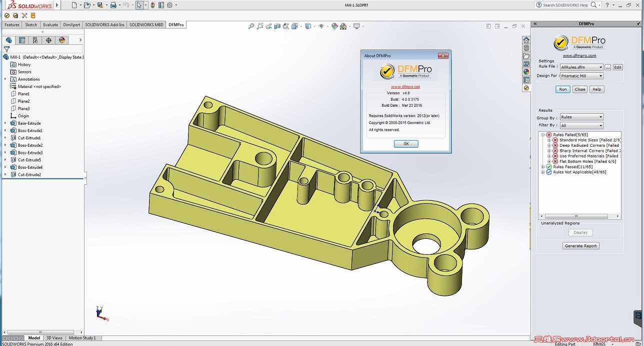Switch to SOLIDWORKS MBD tab
Screen dimensions: 644x346
click(146, 25)
